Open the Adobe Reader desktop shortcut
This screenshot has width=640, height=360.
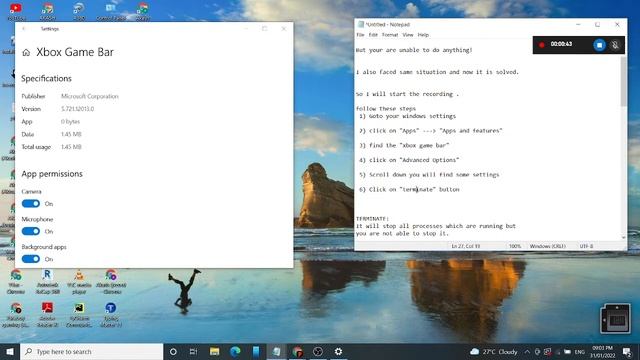click(47, 315)
